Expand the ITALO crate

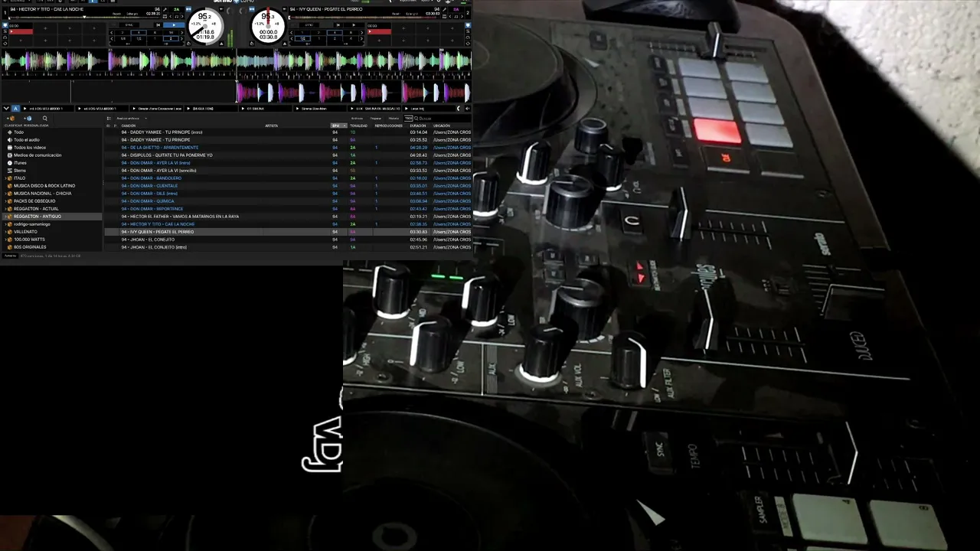click(x=6, y=178)
